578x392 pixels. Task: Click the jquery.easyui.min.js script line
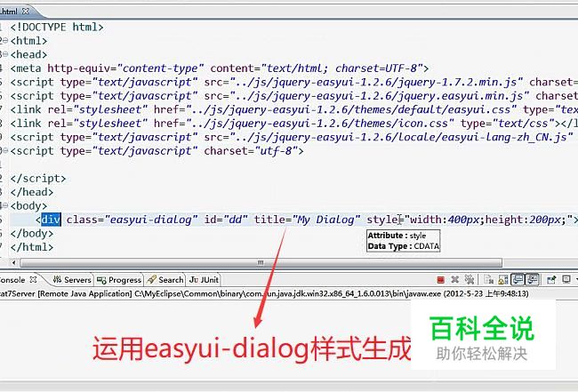[x=294, y=96]
